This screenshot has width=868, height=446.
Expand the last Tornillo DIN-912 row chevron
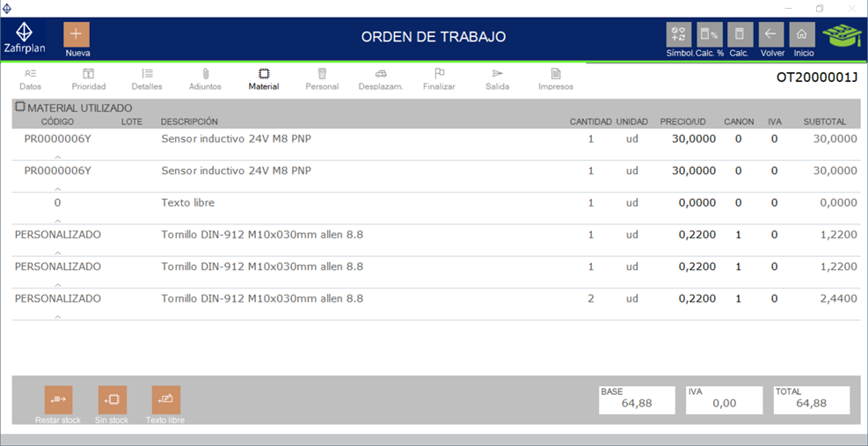click(x=58, y=317)
